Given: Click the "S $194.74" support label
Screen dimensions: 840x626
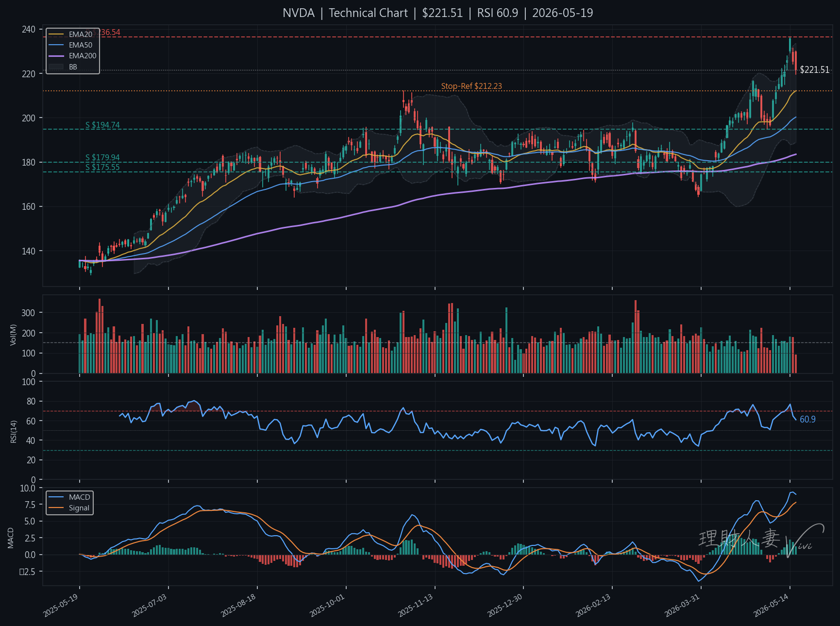Looking at the screenshot, I should (x=102, y=125).
